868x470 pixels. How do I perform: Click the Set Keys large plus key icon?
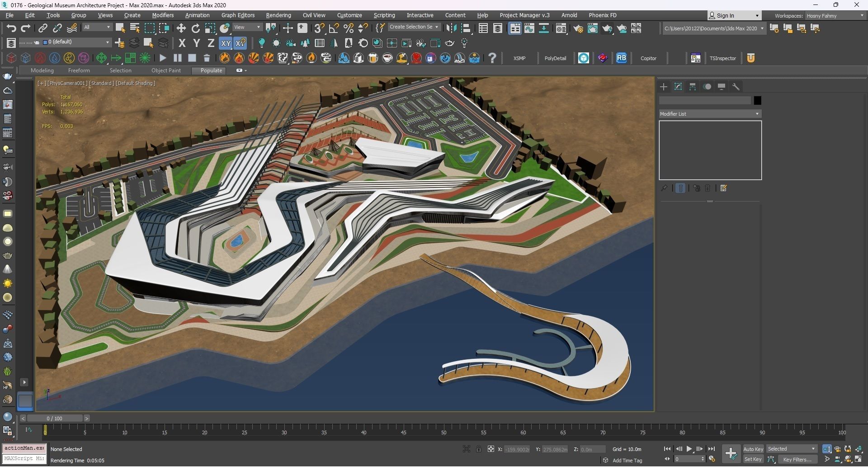point(731,454)
